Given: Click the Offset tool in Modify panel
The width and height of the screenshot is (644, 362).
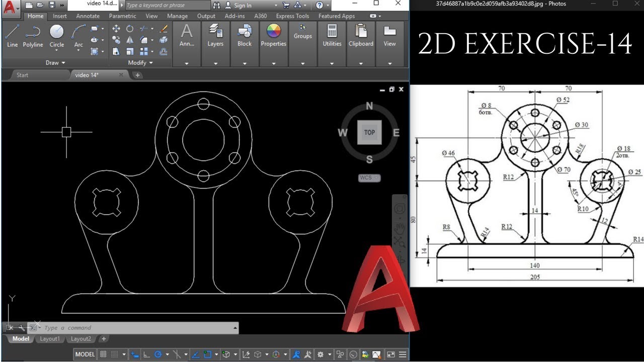Looking at the screenshot, I should pyautogui.click(x=164, y=51).
